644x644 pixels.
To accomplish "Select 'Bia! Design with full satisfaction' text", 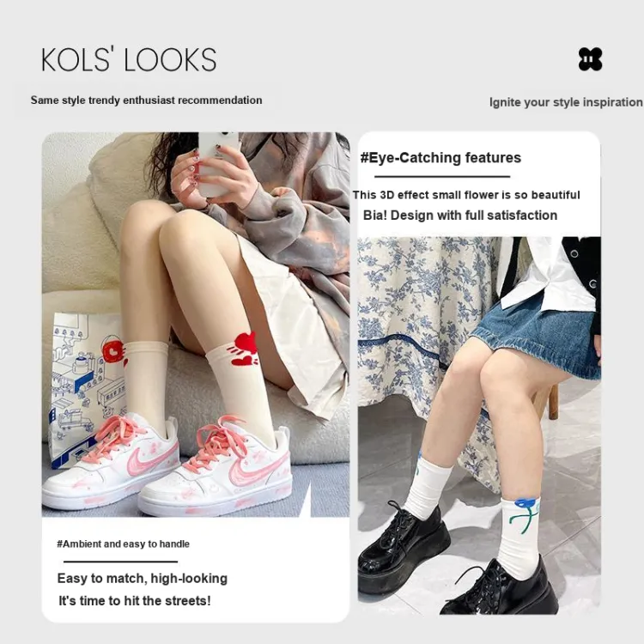I will point(460,216).
